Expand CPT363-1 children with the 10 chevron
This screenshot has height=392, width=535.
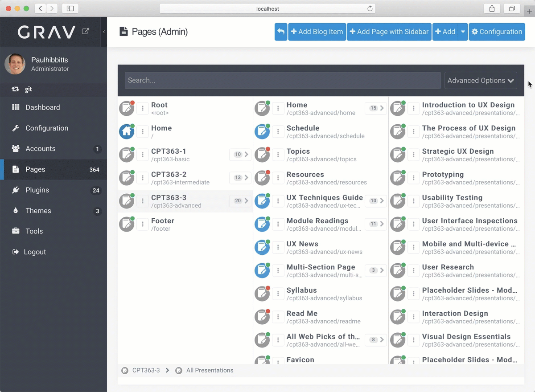(240, 155)
